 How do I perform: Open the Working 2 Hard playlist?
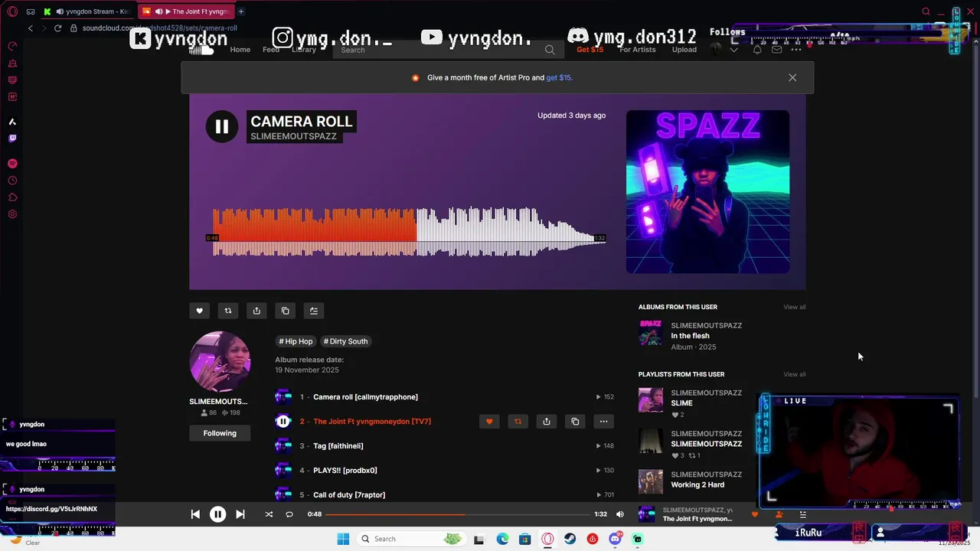click(x=697, y=484)
